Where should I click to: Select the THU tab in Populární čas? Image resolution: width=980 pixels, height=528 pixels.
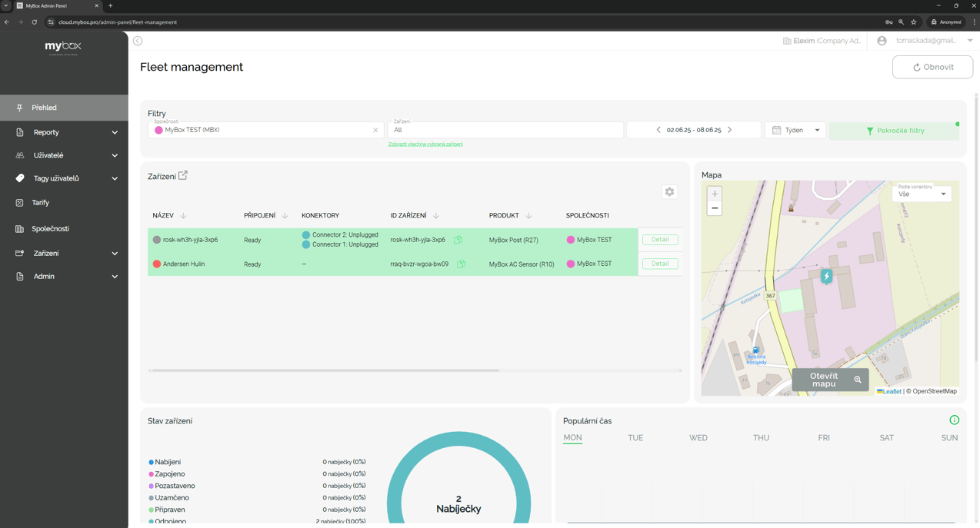[x=761, y=438]
